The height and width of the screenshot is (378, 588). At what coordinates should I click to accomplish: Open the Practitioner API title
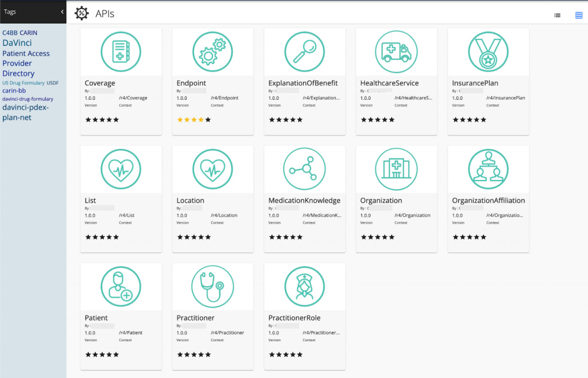point(195,318)
